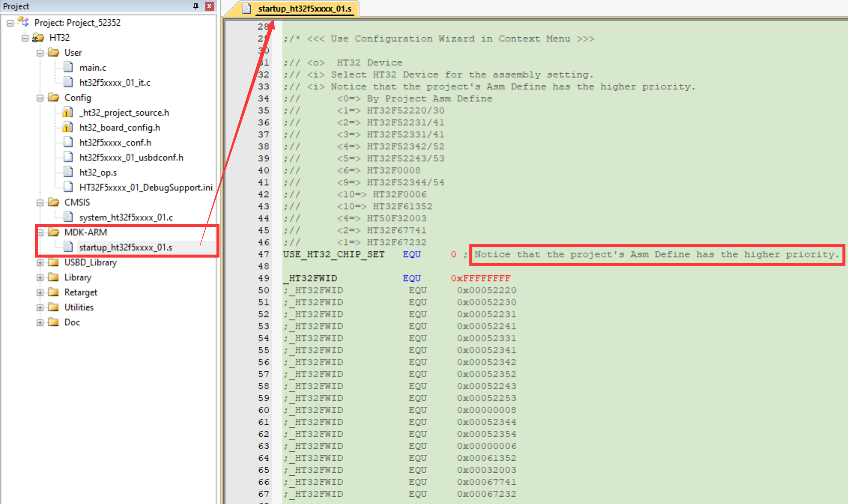Collapse the User folder
This screenshot has height=504, width=848.
[40, 53]
